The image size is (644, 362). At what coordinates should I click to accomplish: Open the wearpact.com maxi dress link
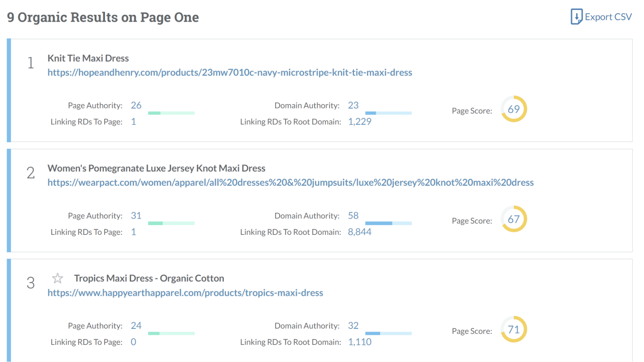[x=290, y=182]
